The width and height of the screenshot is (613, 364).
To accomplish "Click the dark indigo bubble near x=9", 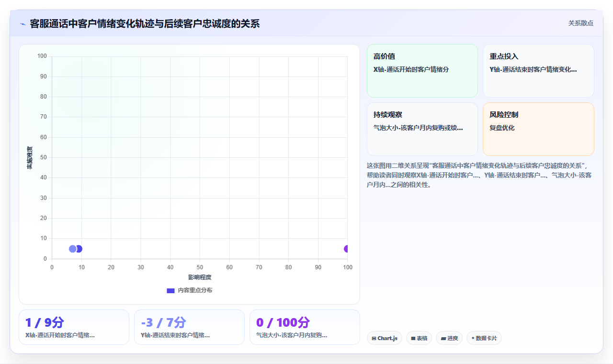I will pos(79,249).
